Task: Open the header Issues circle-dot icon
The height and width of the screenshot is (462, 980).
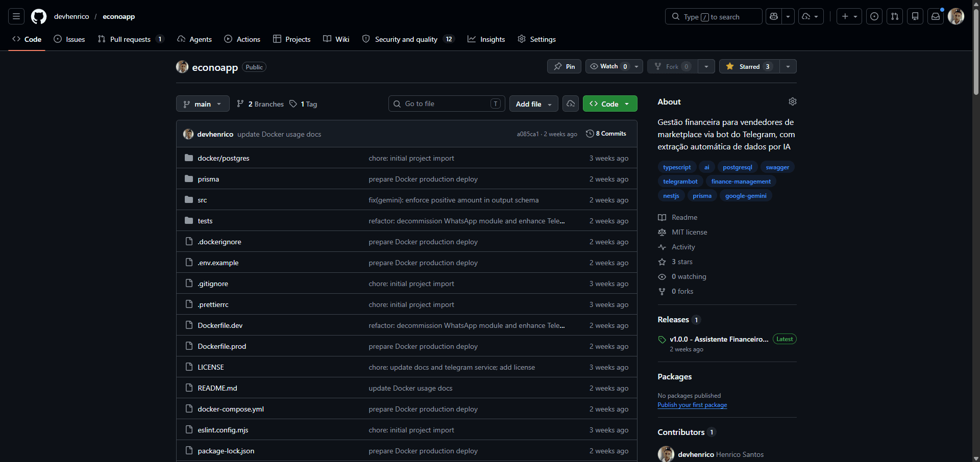Action: (874, 16)
